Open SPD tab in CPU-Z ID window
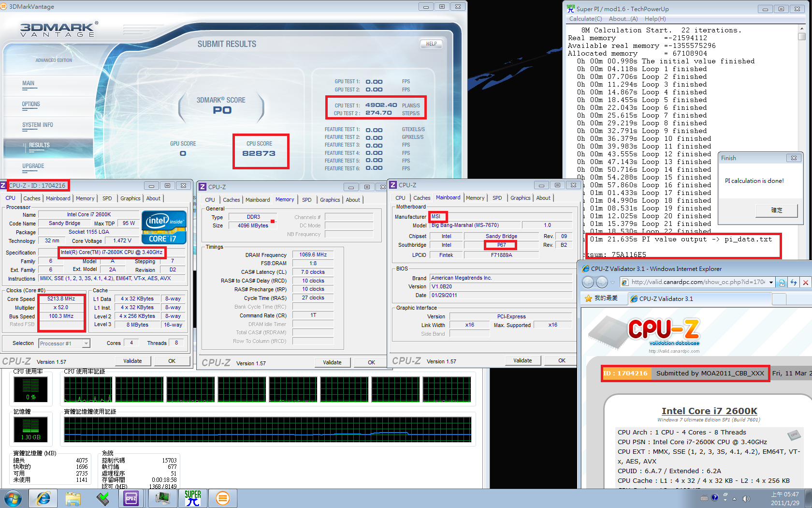 coord(107,198)
